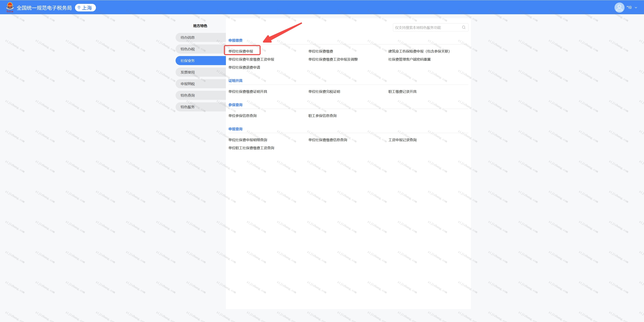Open 单位社保费年度缴费工资申报
The width and height of the screenshot is (644, 322).
[251, 59]
